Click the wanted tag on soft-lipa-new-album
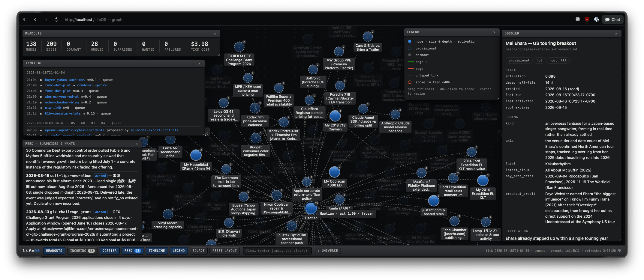 [100, 176]
